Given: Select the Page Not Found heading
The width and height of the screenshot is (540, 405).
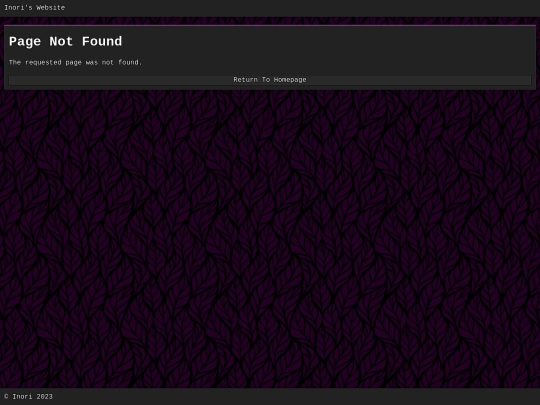Looking at the screenshot, I should pyautogui.click(x=65, y=42).
